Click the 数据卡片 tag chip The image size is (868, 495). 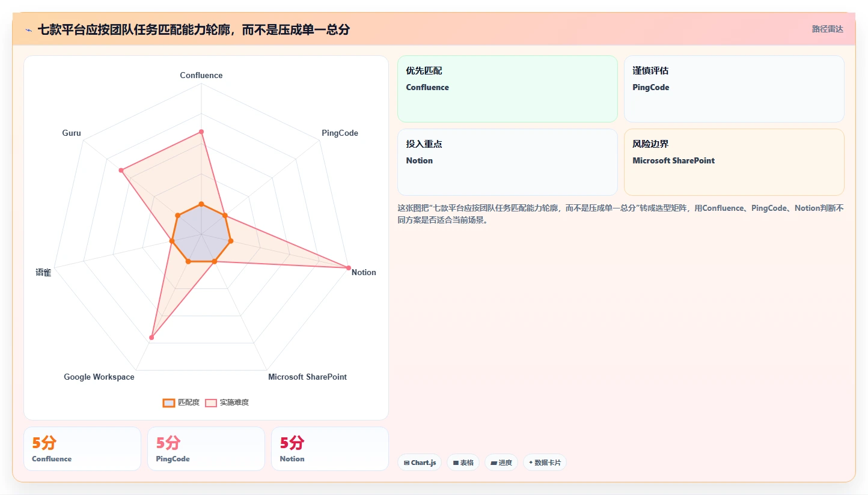coord(545,463)
